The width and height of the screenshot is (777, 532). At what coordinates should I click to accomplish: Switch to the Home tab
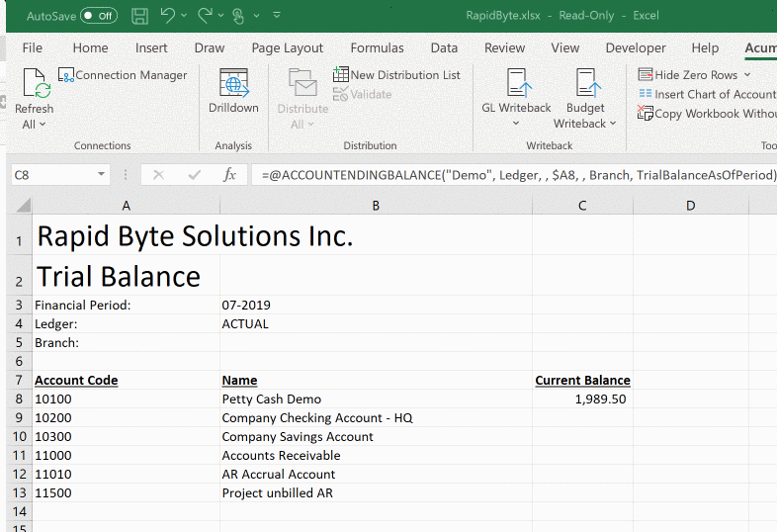point(90,48)
